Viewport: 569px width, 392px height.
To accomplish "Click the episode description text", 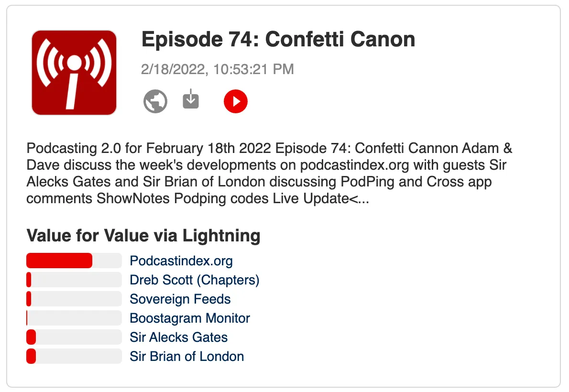I will click(x=269, y=173).
